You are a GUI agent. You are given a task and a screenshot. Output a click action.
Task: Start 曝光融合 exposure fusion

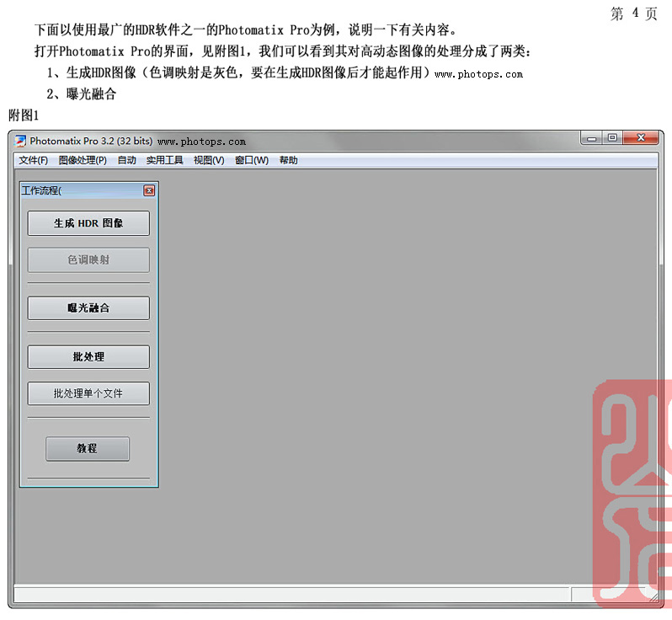88,307
